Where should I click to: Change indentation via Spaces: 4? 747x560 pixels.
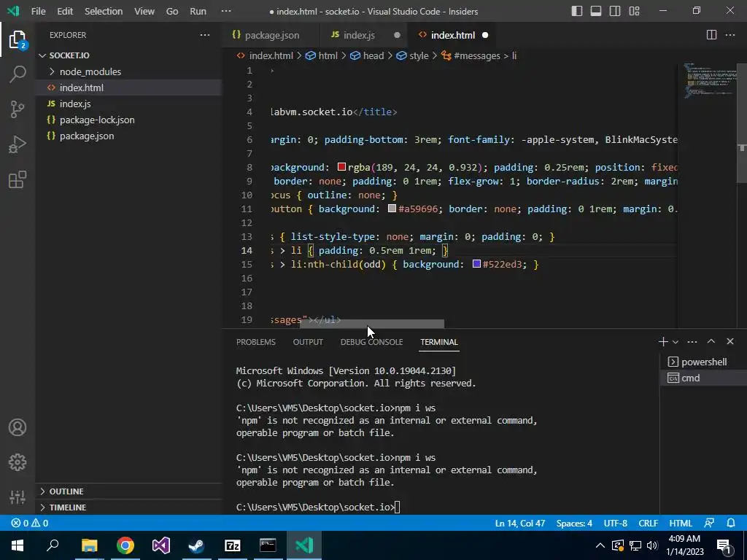coord(574,523)
